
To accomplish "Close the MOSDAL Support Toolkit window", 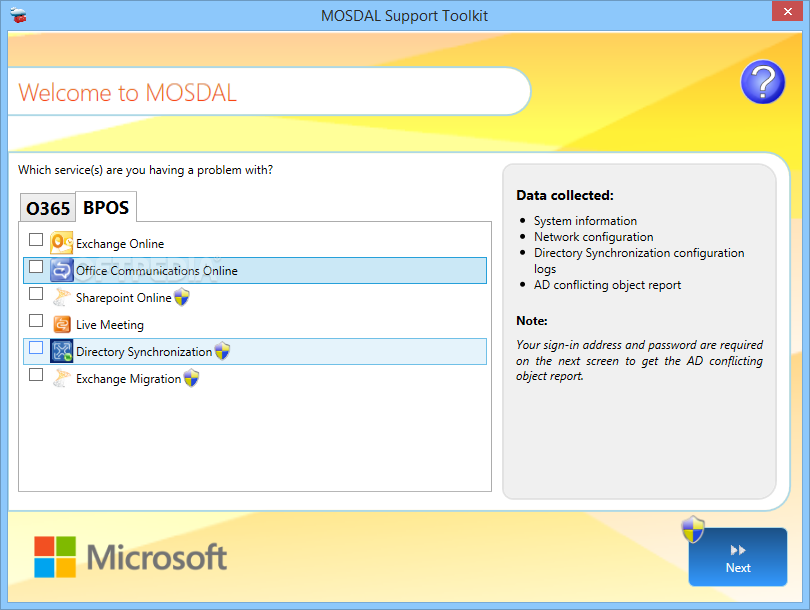I will [787, 11].
